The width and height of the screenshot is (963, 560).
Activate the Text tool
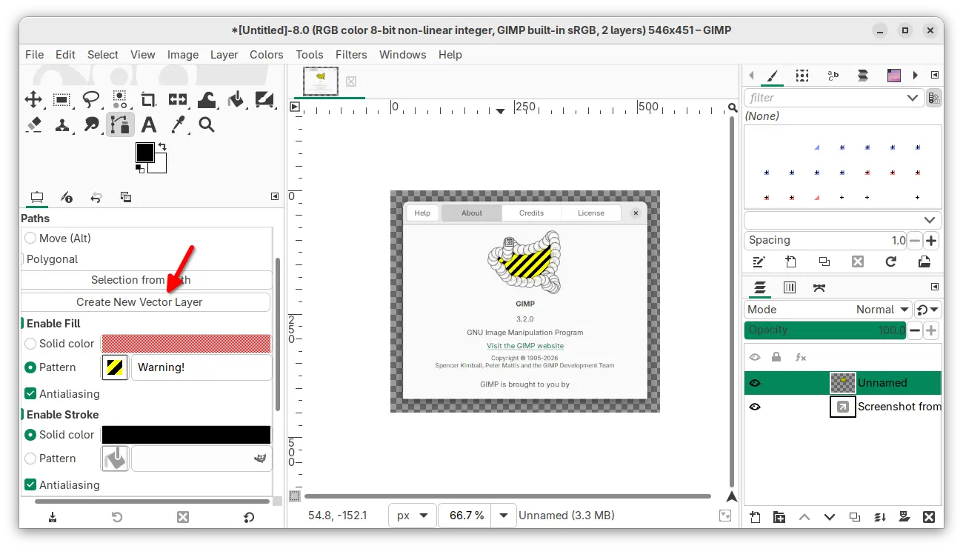click(x=149, y=124)
